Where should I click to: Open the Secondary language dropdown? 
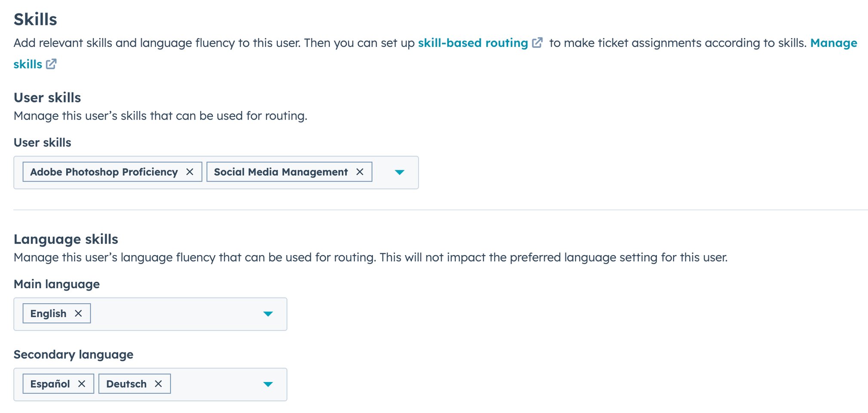pyautogui.click(x=268, y=383)
